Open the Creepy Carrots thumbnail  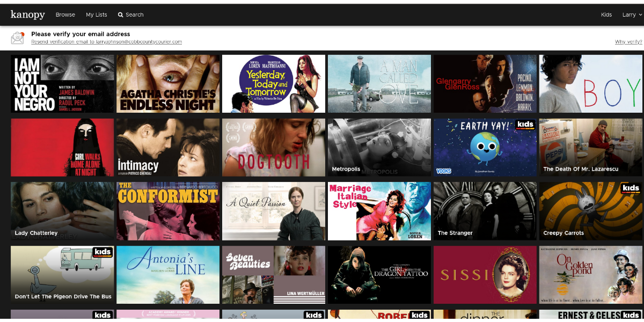pyautogui.click(x=591, y=211)
